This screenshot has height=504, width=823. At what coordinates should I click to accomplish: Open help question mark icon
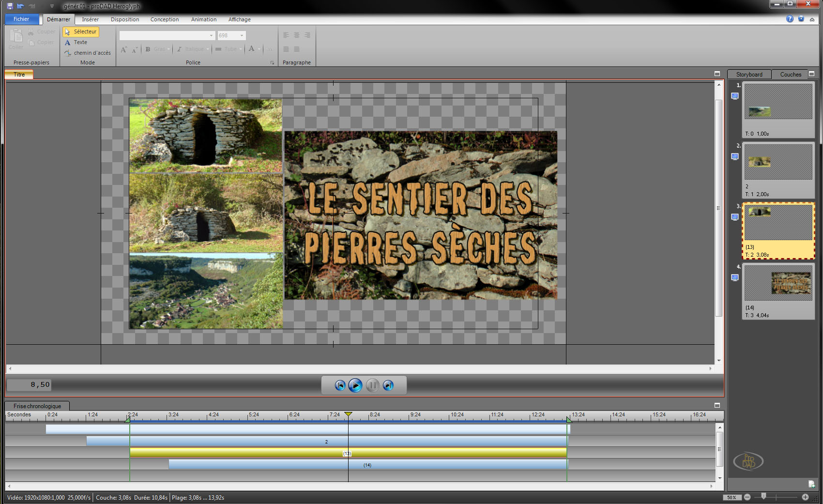click(x=790, y=19)
